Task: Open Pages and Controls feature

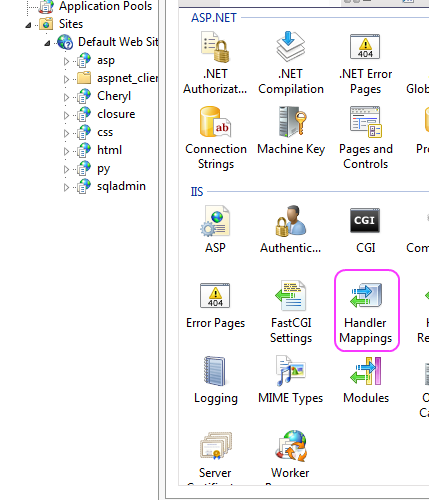Action: point(366,138)
